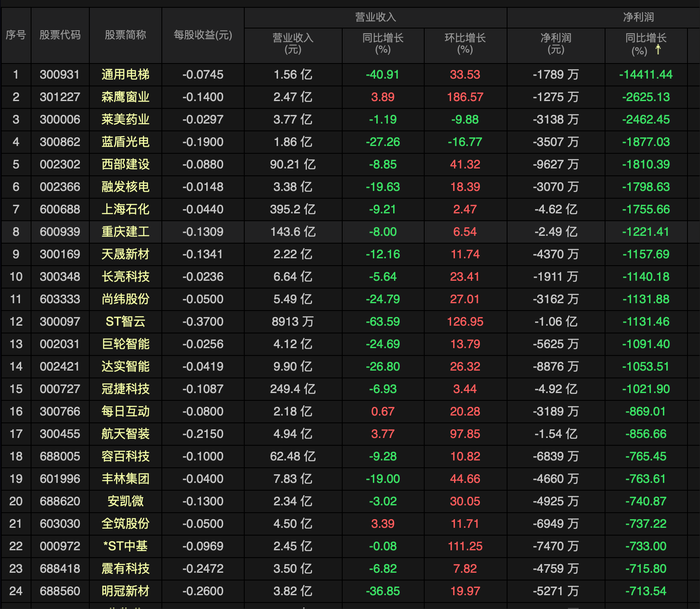Screen dimensions: 700x609
Task: Sort by 股票简称 column header
Action: pos(126,35)
